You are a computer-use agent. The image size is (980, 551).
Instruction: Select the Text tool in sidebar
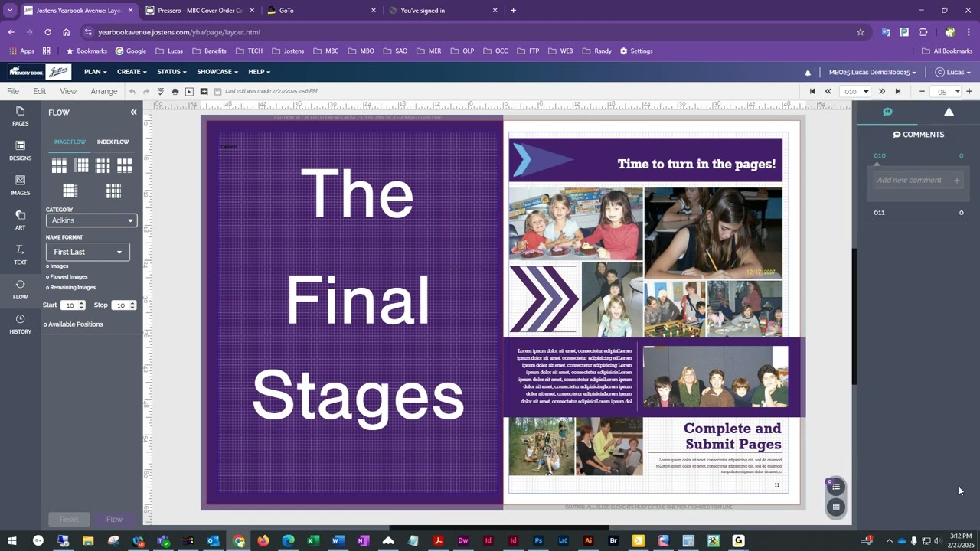pos(20,255)
